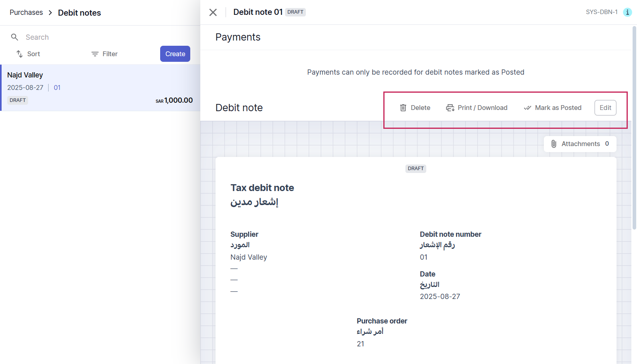
Task: Close the Debit note 01 panel
Action: 213,12
